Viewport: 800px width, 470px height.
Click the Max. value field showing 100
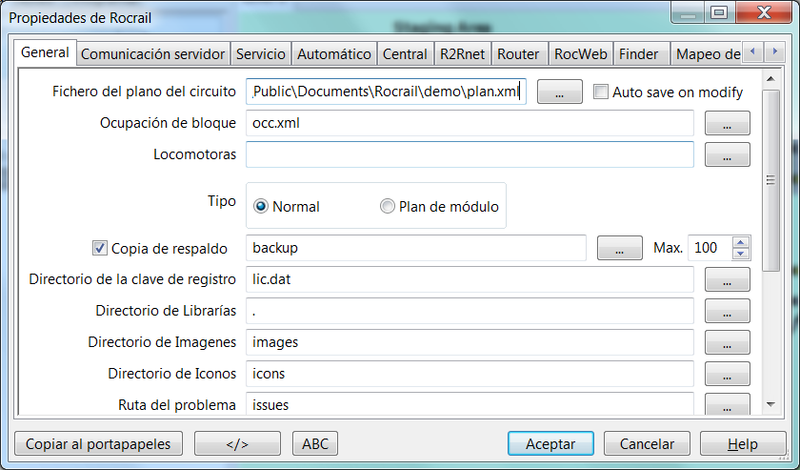(710, 248)
